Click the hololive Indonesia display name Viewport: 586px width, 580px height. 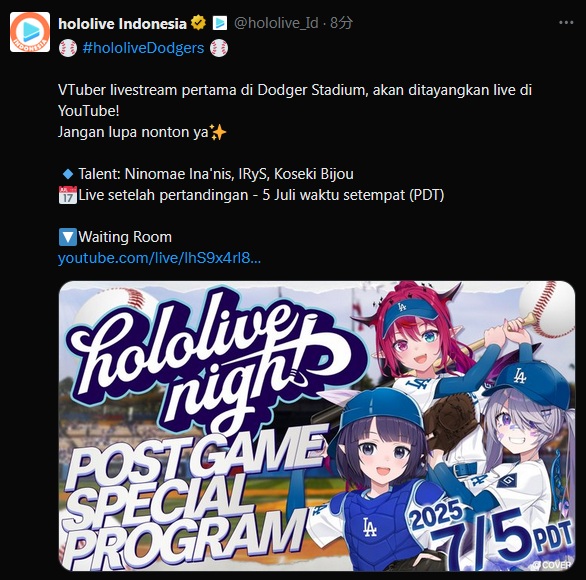[x=122, y=24]
